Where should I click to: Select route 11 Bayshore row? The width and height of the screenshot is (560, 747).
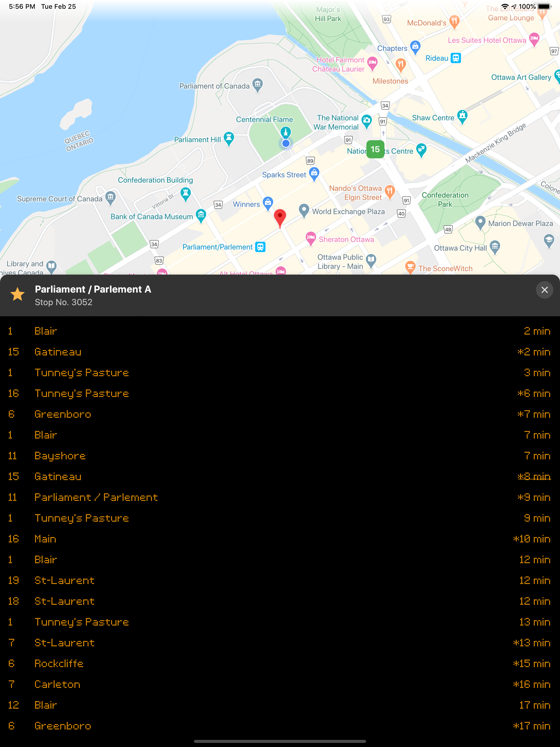[x=280, y=456]
